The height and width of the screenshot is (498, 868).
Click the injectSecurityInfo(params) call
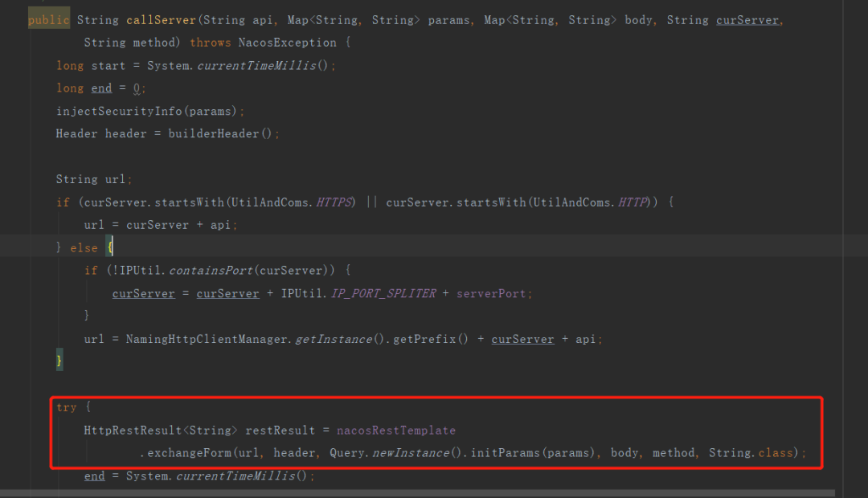[x=147, y=111]
